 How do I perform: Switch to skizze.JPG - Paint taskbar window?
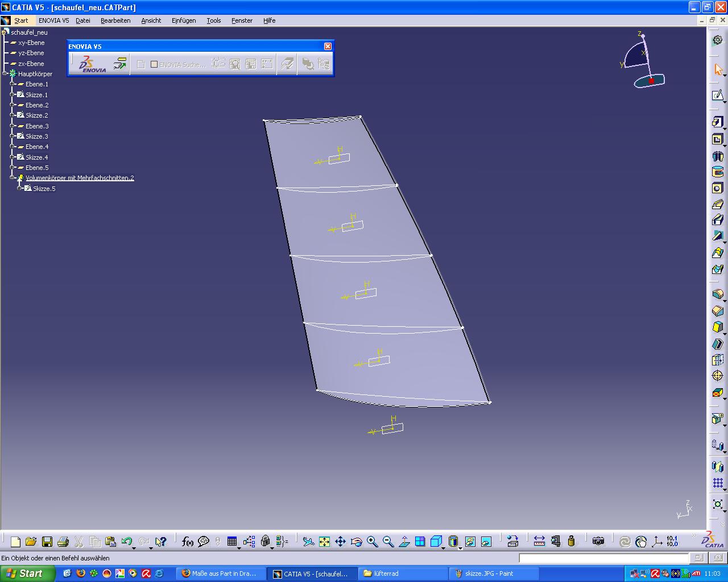pyautogui.click(x=494, y=573)
